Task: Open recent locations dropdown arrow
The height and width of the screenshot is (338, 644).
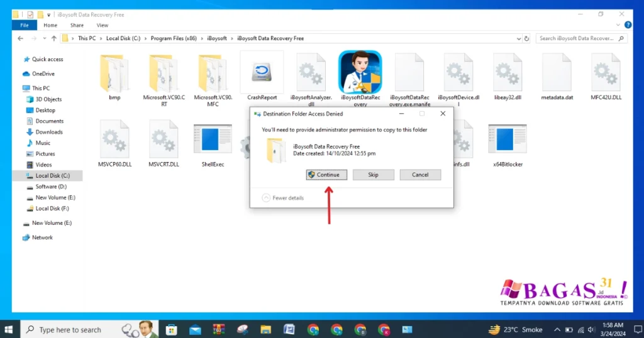Action: coord(45,38)
